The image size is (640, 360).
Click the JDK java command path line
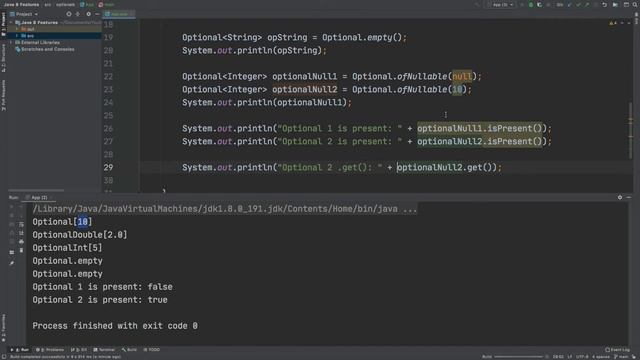tap(224, 209)
